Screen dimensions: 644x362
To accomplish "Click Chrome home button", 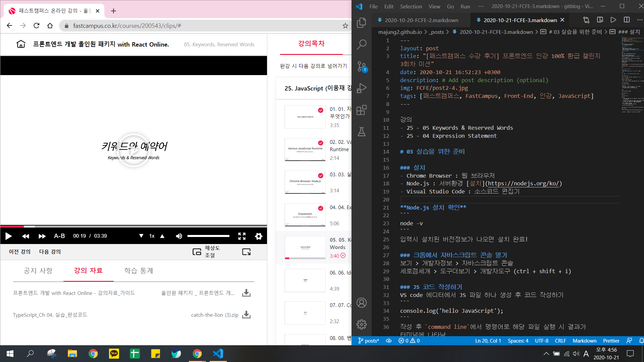I will click(50, 26).
